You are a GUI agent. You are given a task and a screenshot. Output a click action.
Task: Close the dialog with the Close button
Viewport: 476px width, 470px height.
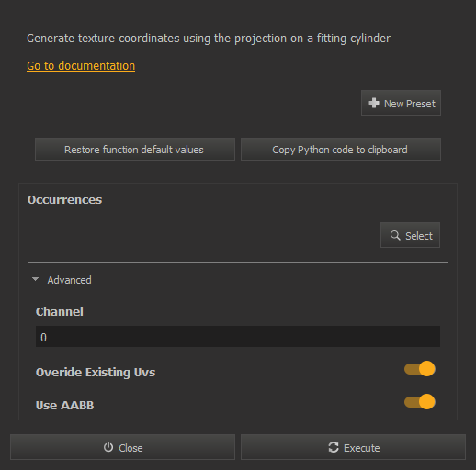point(122,447)
